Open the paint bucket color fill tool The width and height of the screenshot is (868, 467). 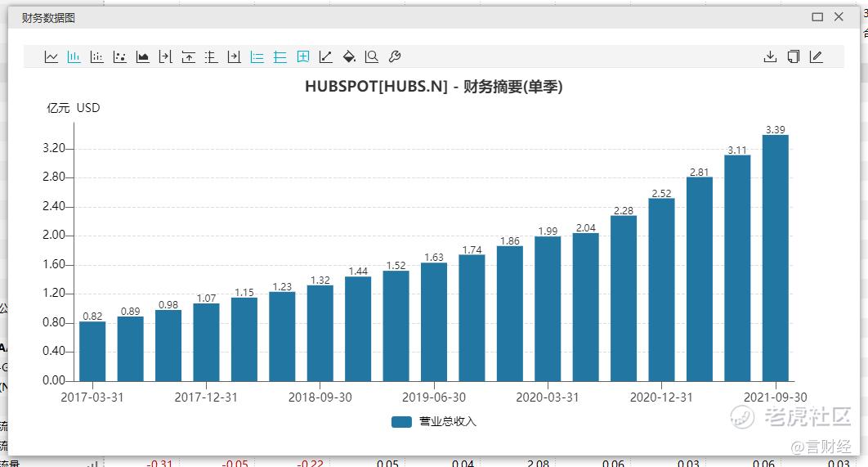(349, 56)
